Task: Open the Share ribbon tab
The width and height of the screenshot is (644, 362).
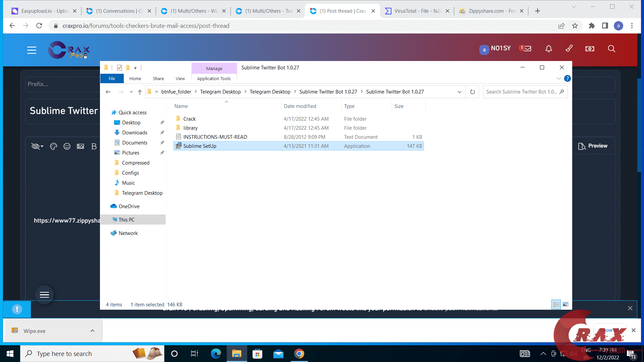Action: pos(158,78)
